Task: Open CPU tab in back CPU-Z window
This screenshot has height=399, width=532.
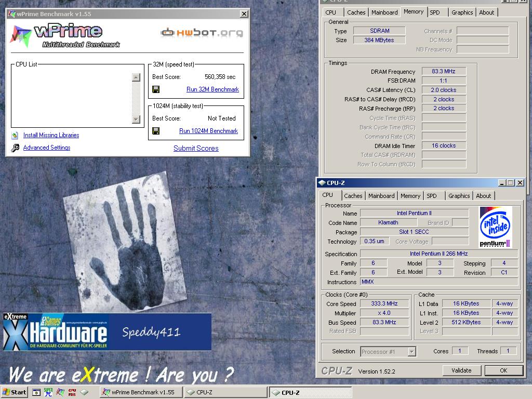Action: [331, 12]
